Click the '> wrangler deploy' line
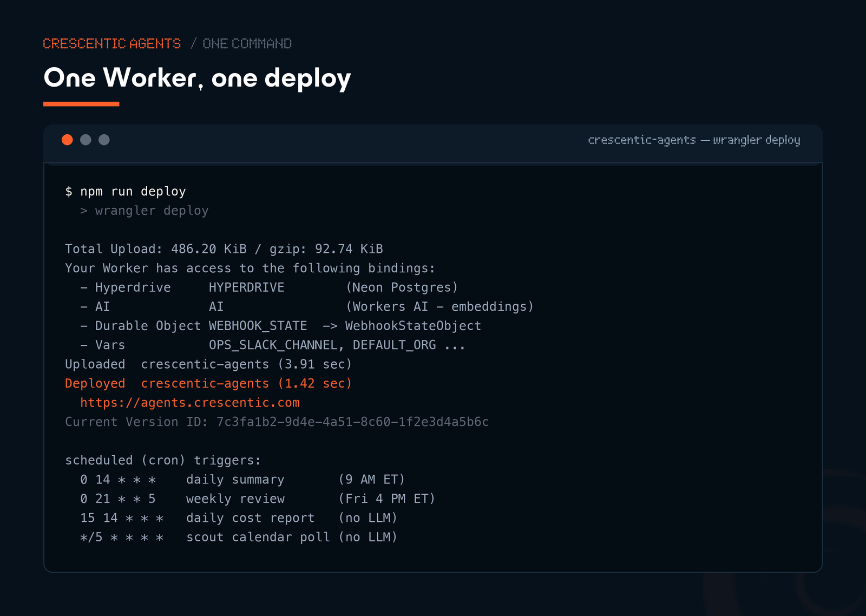Viewport: 866px width, 616px height. [144, 211]
